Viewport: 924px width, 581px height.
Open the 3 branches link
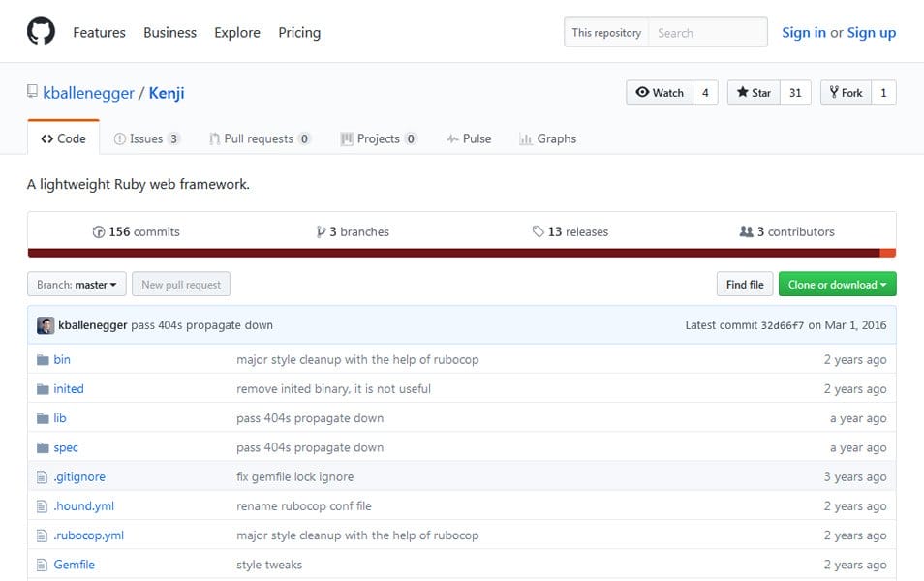click(x=353, y=232)
